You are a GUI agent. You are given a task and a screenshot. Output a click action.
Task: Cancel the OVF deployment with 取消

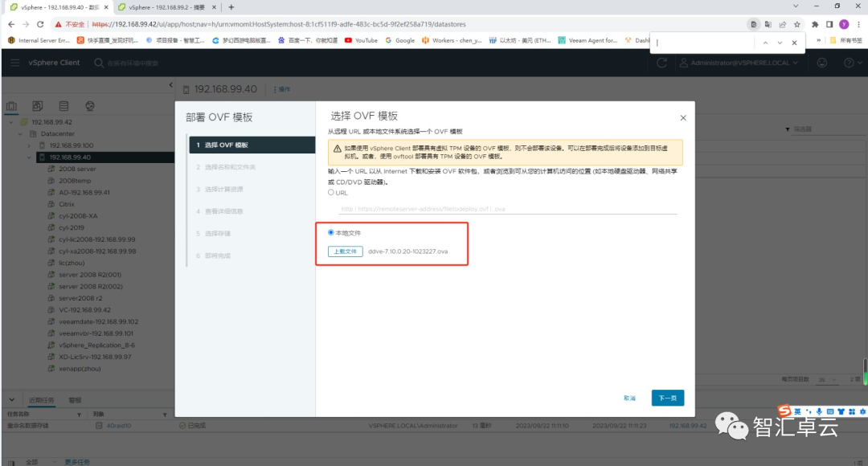click(629, 398)
